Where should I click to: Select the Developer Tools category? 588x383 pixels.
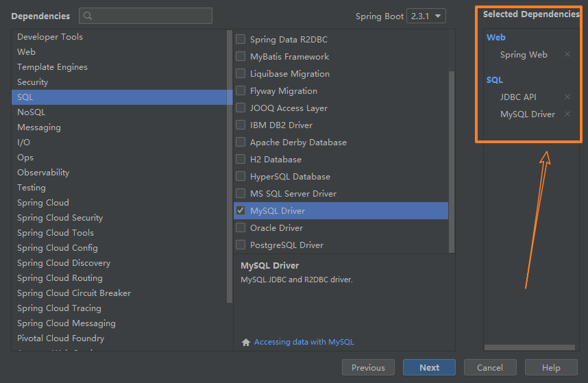pos(50,36)
